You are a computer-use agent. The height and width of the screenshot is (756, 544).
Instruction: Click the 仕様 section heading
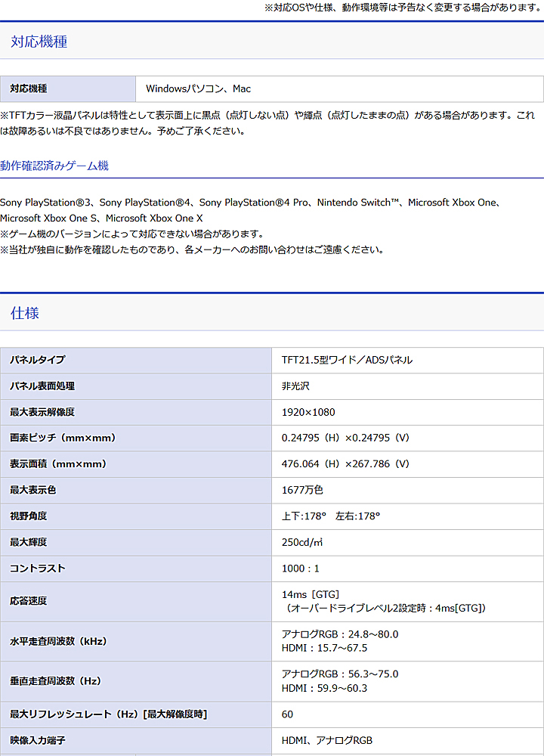25,313
